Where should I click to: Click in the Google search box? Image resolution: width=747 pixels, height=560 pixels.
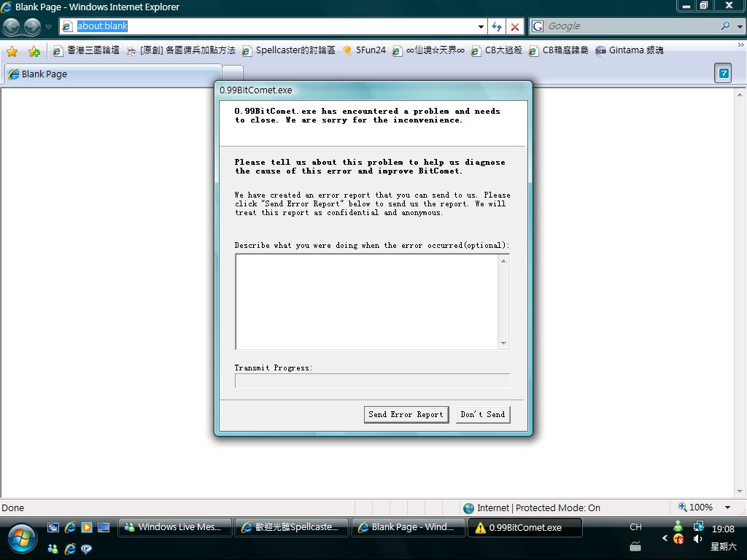coord(631,26)
